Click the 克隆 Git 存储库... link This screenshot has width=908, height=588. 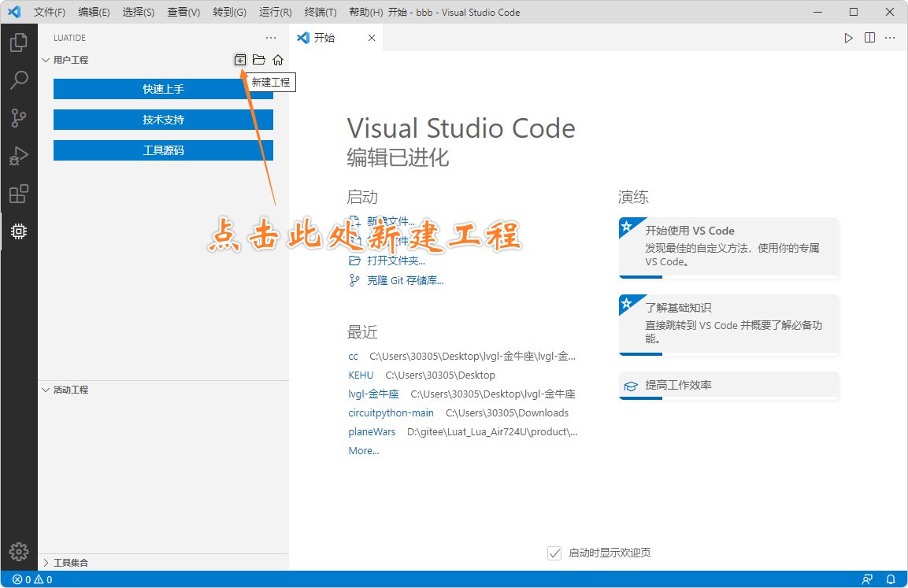(x=405, y=281)
